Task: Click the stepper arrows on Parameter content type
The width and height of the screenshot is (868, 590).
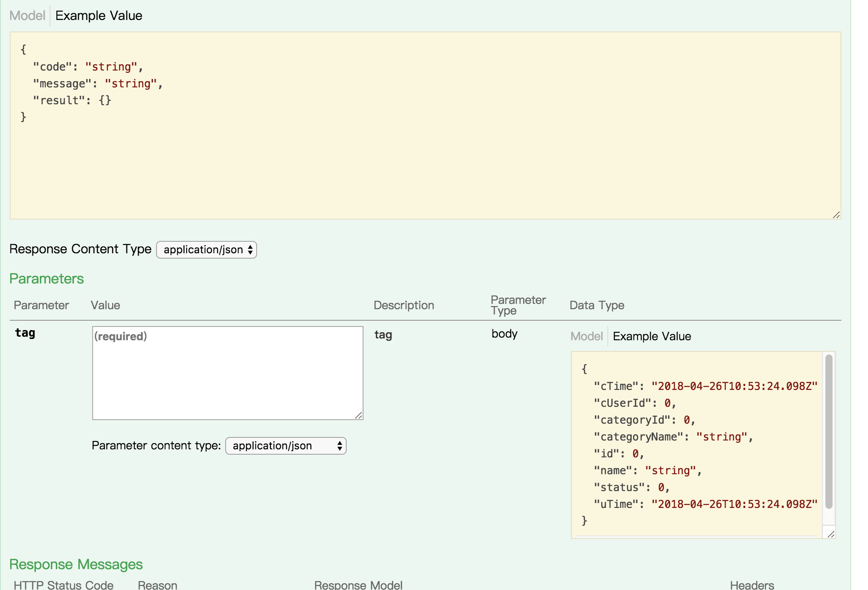Action: [x=340, y=446]
